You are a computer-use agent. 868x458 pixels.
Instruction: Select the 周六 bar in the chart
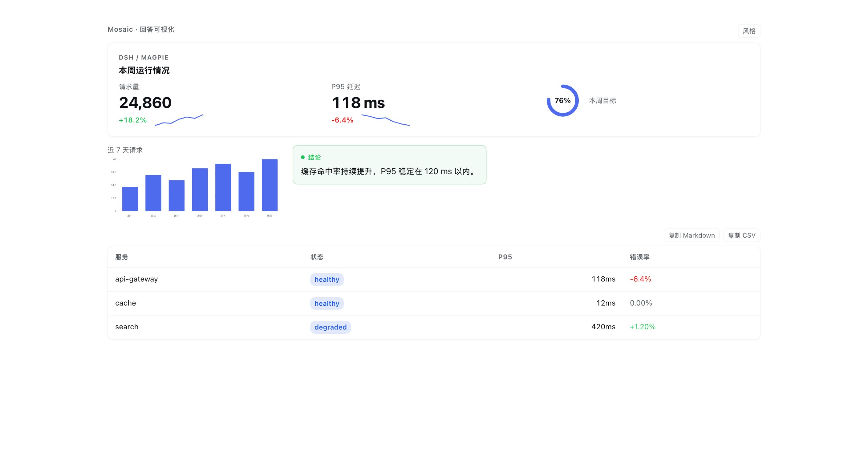pyautogui.click(x=246, y=192)
